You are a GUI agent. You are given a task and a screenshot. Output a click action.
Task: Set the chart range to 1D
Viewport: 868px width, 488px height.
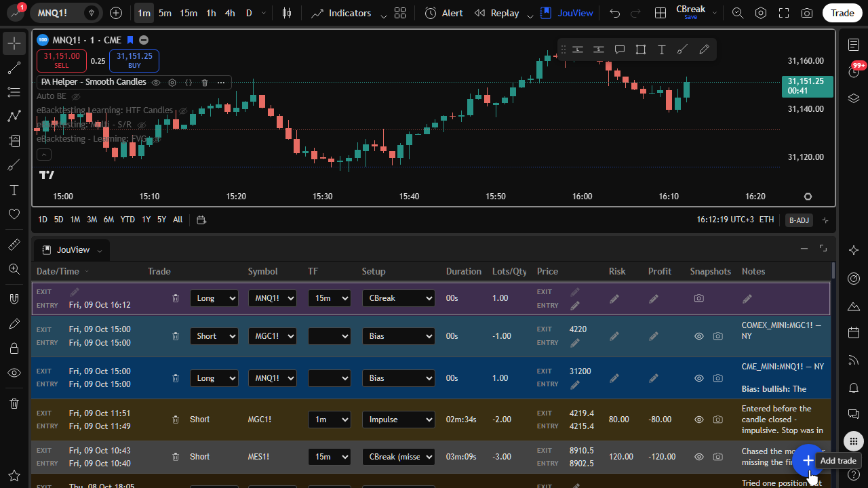(x=43, y=220)
